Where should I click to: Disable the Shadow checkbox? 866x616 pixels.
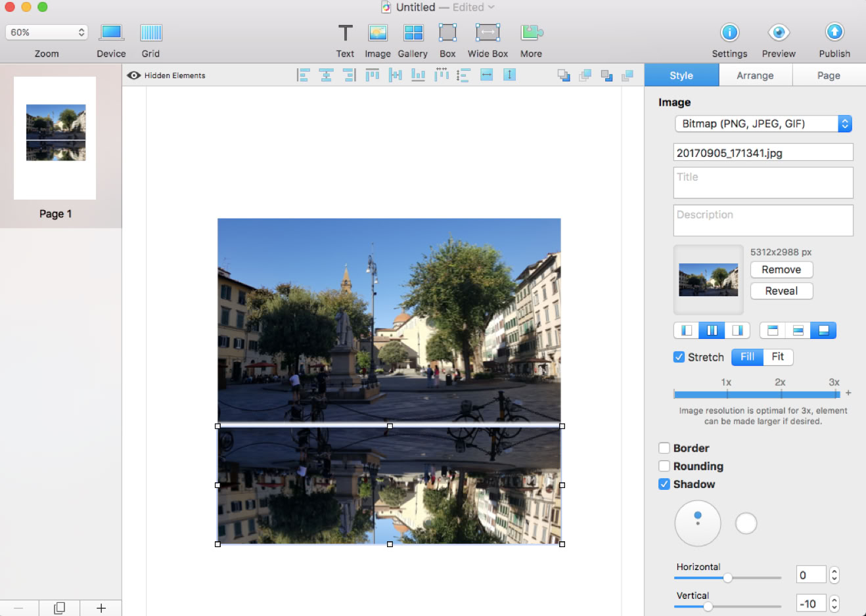[664, 484]
